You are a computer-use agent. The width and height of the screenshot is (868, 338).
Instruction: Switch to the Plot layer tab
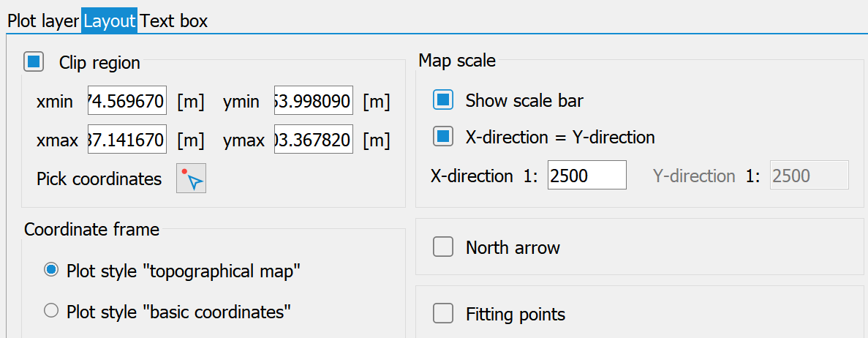(42, 21)
